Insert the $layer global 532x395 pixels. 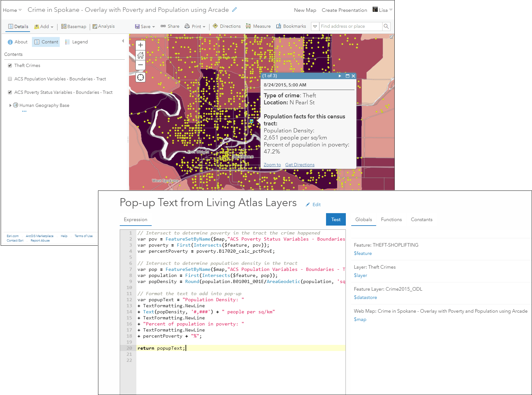click(x=361, y=275)
